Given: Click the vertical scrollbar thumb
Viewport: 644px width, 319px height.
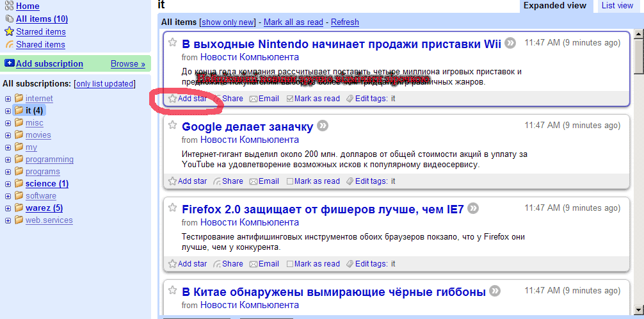Looking at the screenshot, I should point(639,56).
